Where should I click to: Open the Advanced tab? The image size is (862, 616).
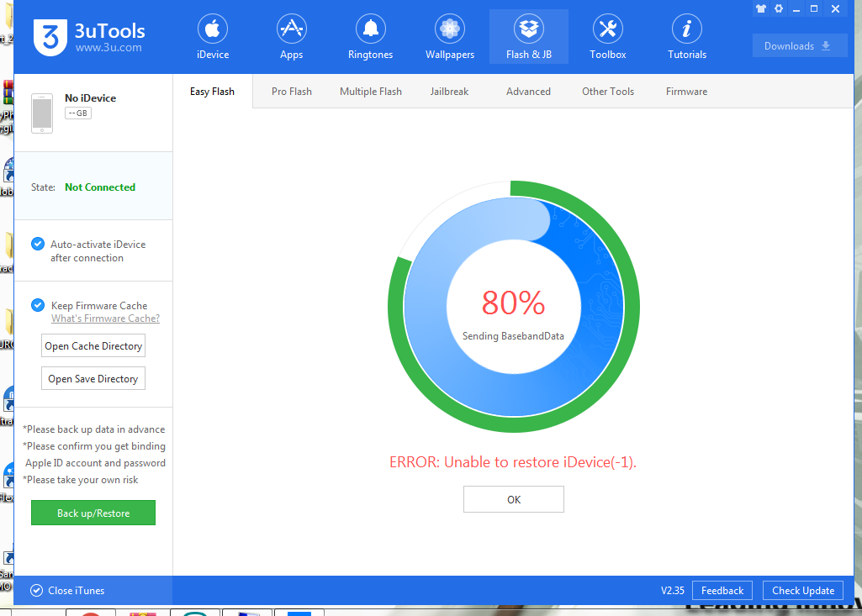[528, 92]
